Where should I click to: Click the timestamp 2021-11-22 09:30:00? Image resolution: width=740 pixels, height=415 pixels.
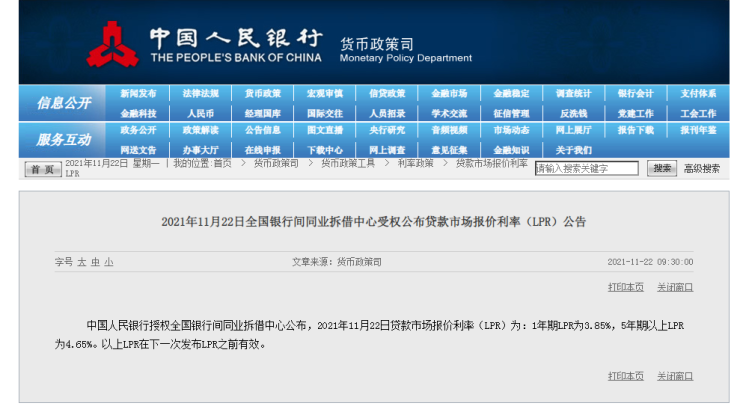tap(650, 262)
